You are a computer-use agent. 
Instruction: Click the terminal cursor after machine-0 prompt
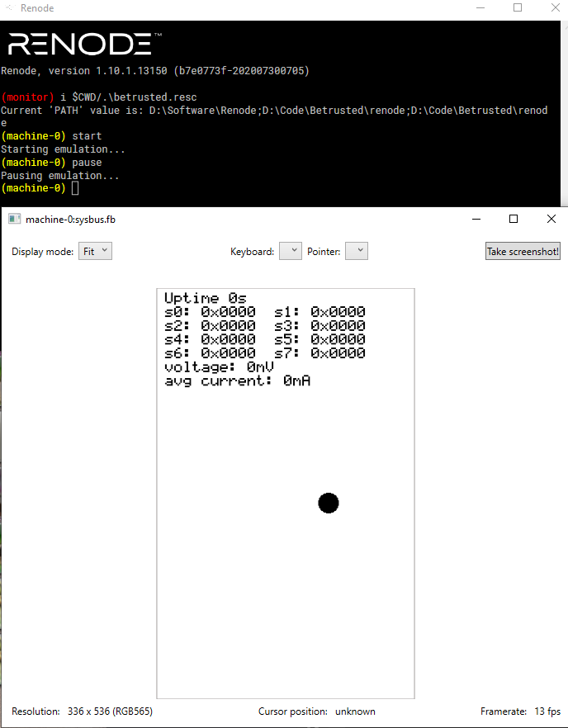pos(75,188)
